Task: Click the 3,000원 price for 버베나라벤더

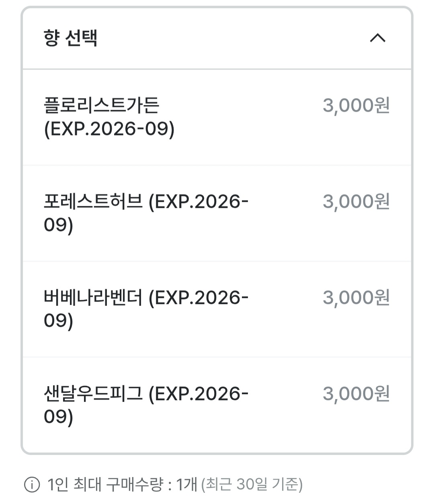Action: [356, 298]
